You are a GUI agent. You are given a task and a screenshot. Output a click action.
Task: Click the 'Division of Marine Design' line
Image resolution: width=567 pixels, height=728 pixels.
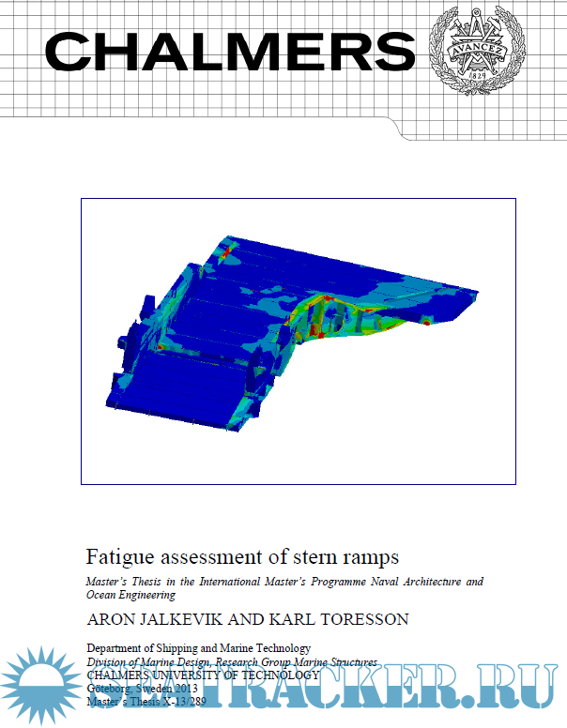click(x=232, y=661)
